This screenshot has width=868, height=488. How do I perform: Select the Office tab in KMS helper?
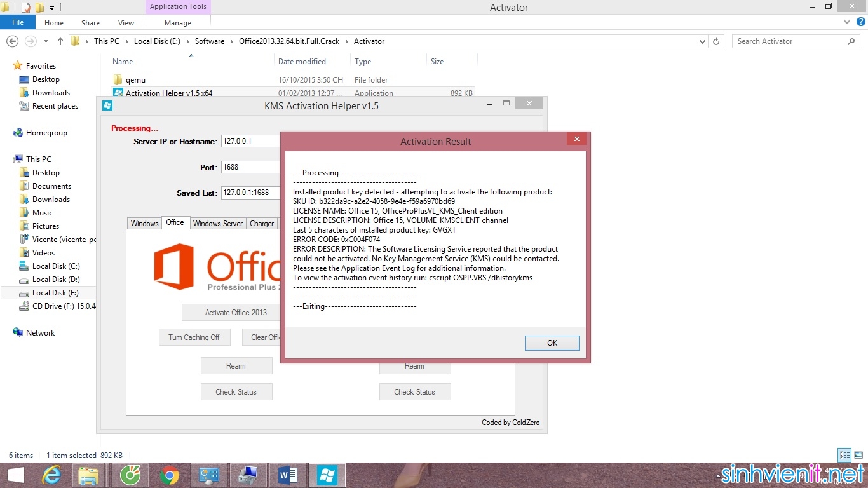pyautogui.click(x=175, y=222)
